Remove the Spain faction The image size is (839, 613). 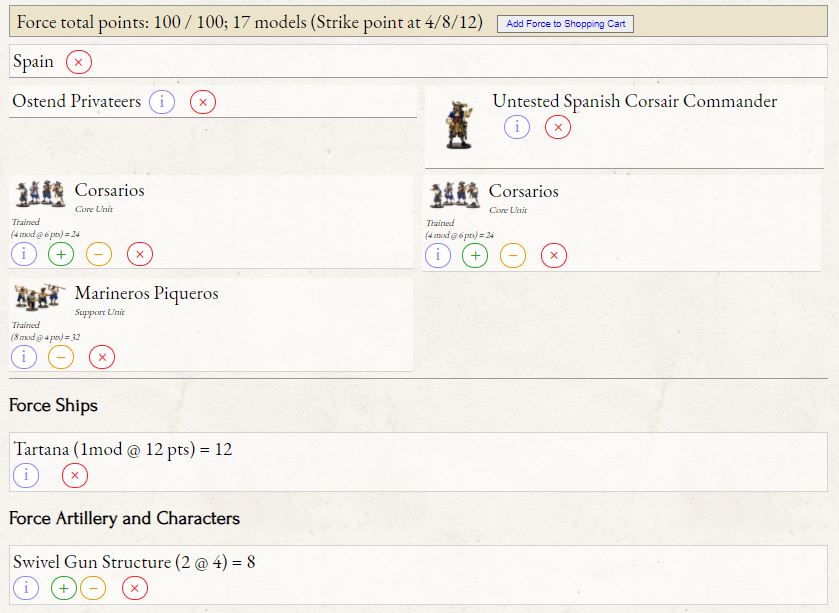(79, 62)
